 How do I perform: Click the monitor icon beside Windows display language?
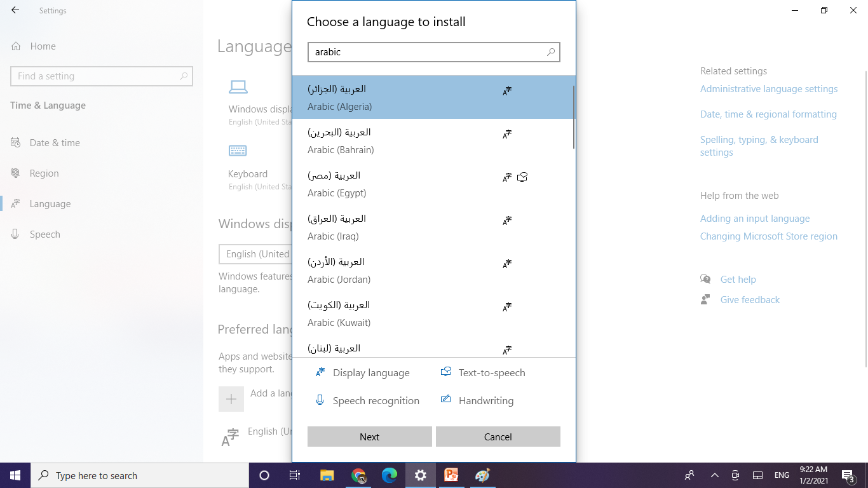click(238, 87)
